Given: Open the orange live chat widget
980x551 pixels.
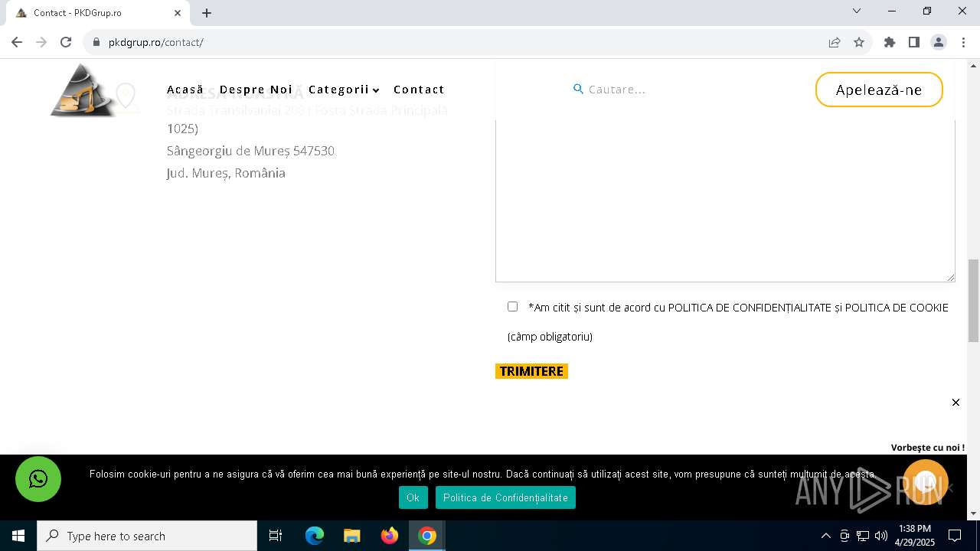Looking at the screenshot, I should (926, 482).
